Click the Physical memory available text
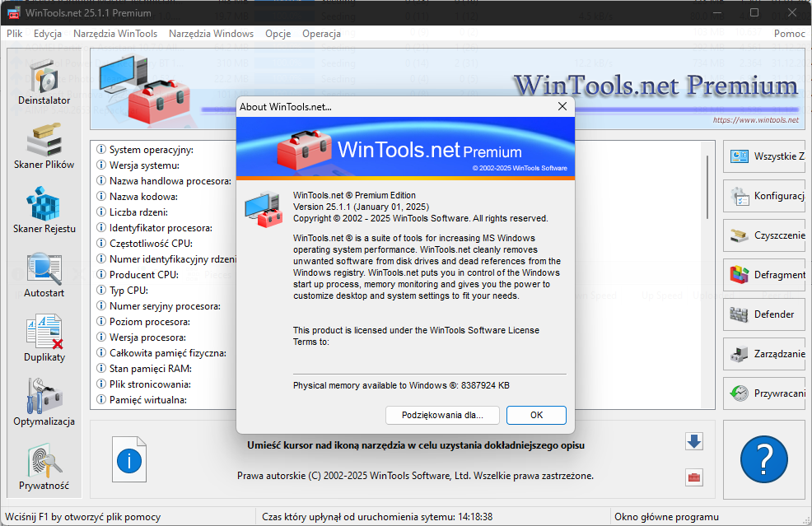 [401, 385]
